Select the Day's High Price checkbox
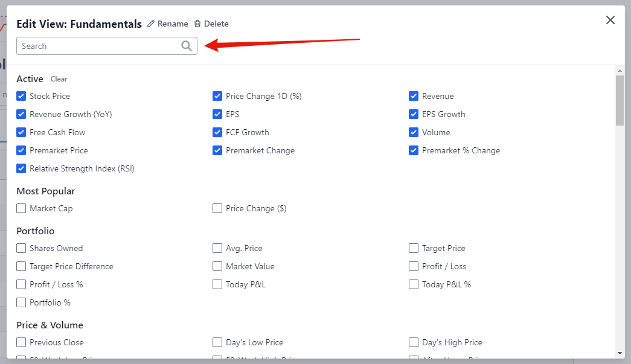 [x=414, y=342]
